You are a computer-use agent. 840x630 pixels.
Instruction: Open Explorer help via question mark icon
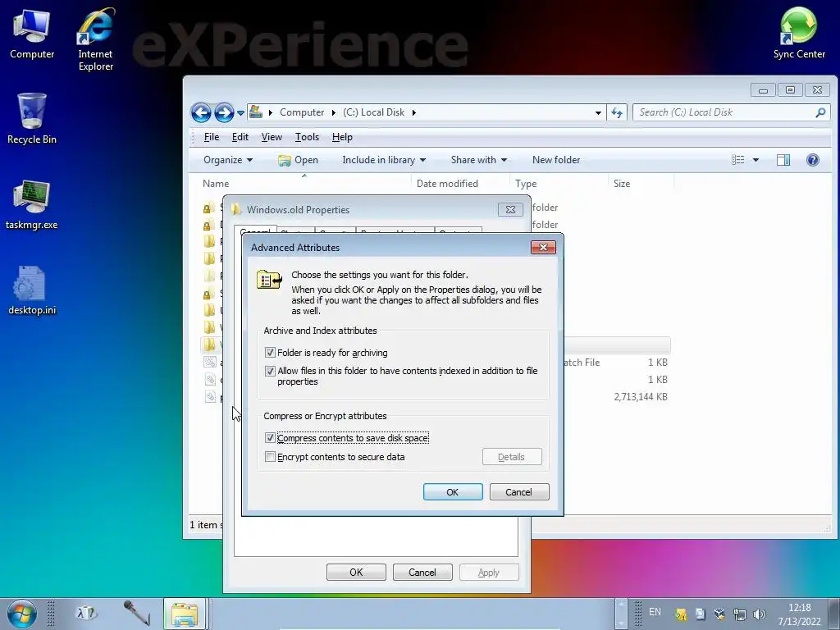pos(813,160)
